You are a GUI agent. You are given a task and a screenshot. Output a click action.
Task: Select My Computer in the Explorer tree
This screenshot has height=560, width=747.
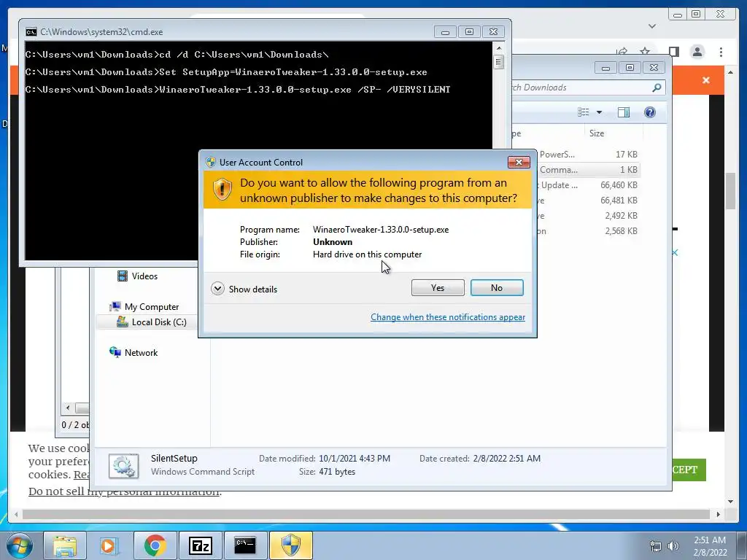[152, 307]
